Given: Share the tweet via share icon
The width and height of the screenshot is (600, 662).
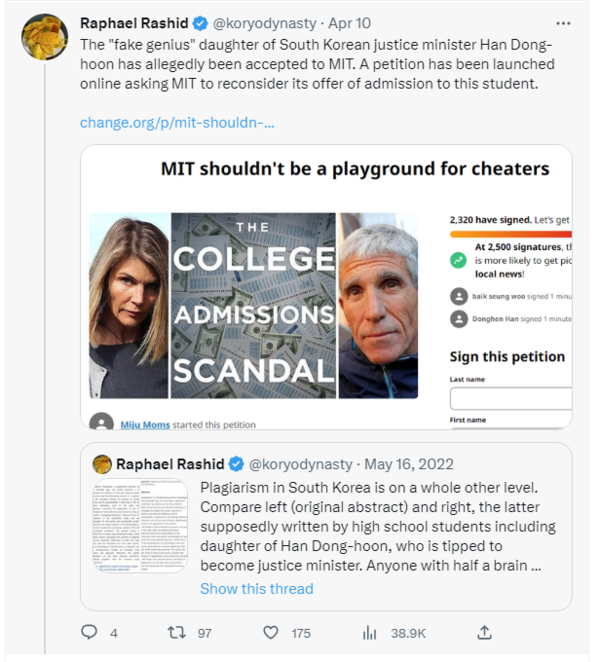Looking at the screenshot, I should pyautogui.click(x=485, y=632).
